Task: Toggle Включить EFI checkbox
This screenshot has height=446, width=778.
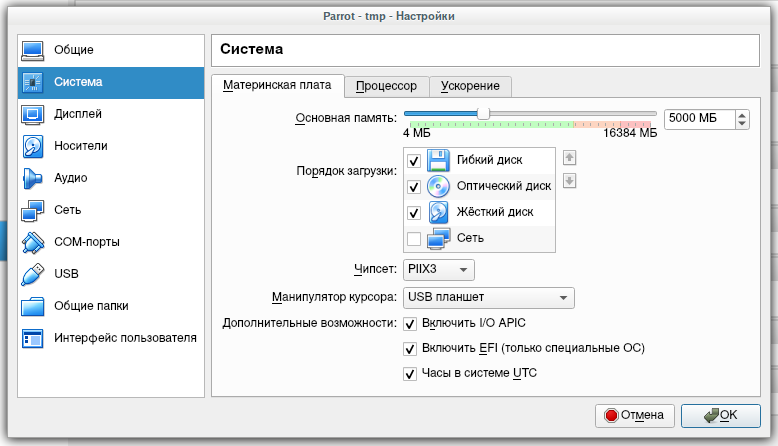Action: pos(409,349)
